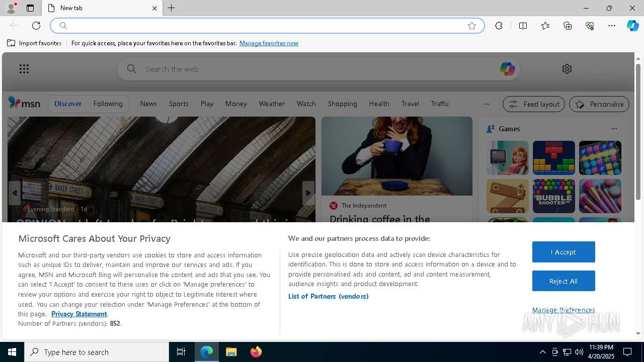Screen dimensions: 644x362
Task: Expand more navigation categories ellipsis
Action: coord(486,104)
